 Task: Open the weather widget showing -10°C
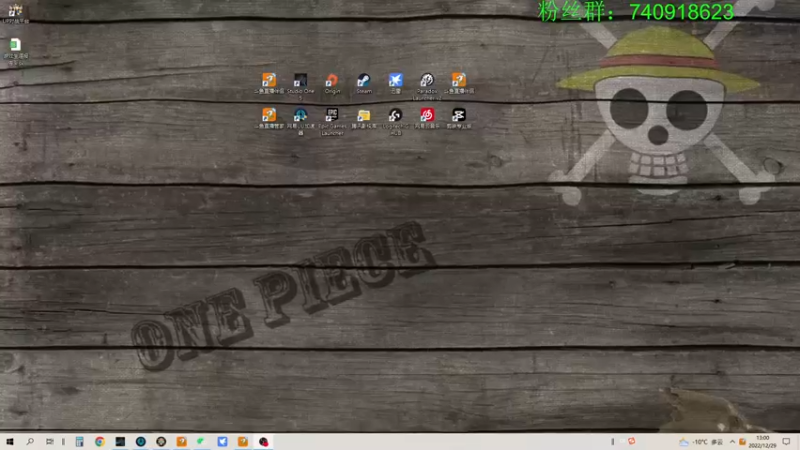pos(701,442)
